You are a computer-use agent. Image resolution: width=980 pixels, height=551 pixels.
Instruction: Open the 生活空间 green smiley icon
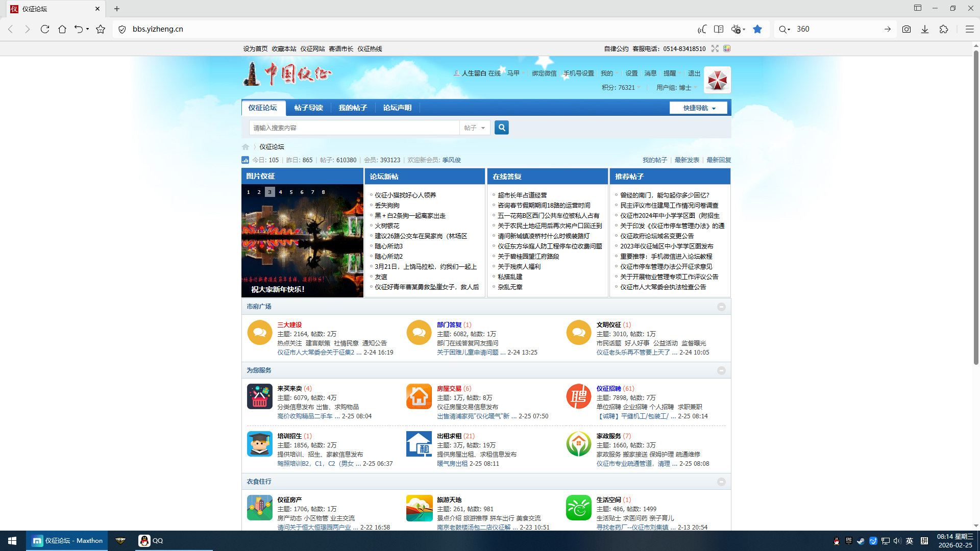(579, 508)
